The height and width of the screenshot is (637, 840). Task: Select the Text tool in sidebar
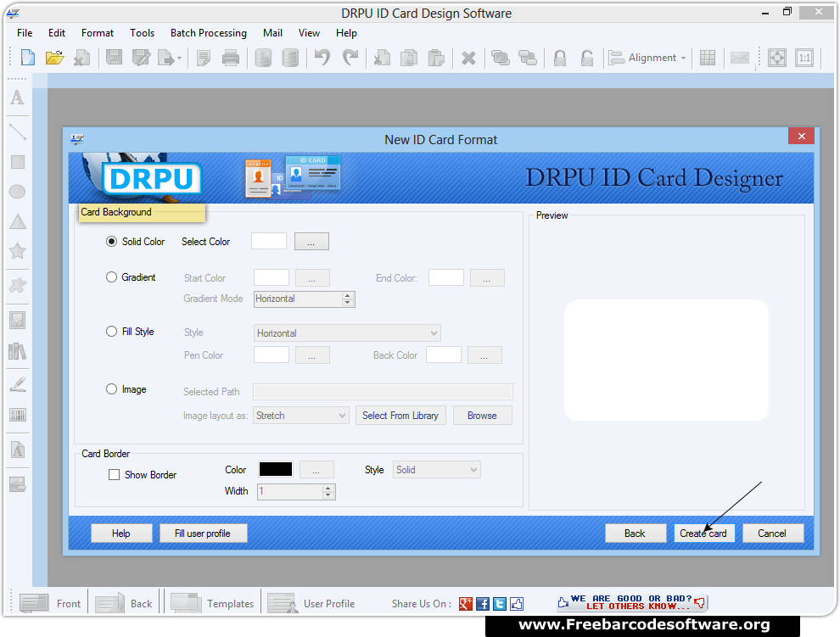pyautogui.click(x=17, y=98)
